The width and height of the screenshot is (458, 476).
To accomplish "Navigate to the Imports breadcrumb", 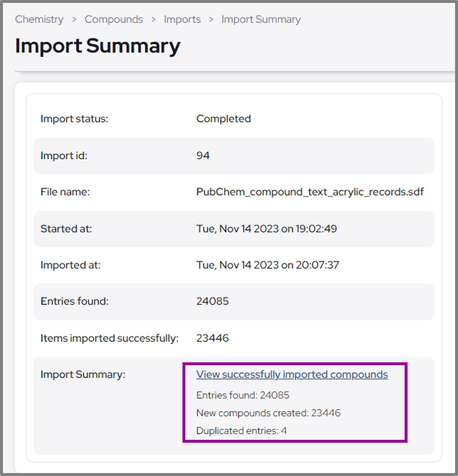I will [x=182, y=19].
